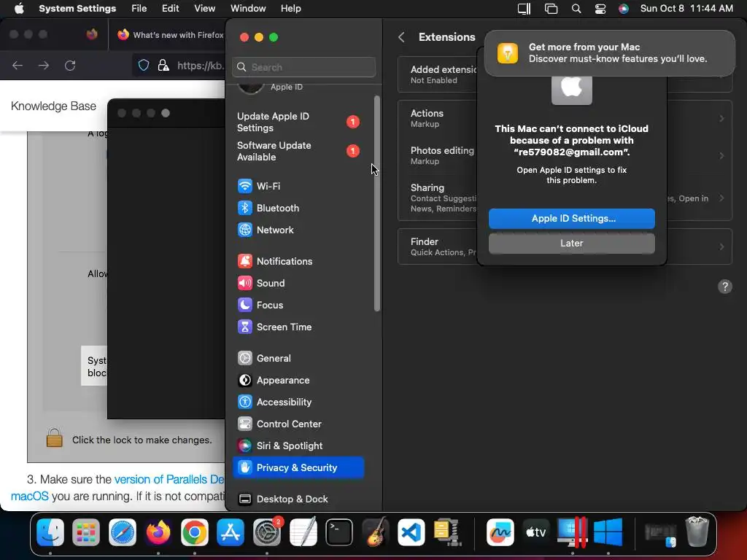
Task: Click the Firefox reload button
Action: click(x=70, y=65)
